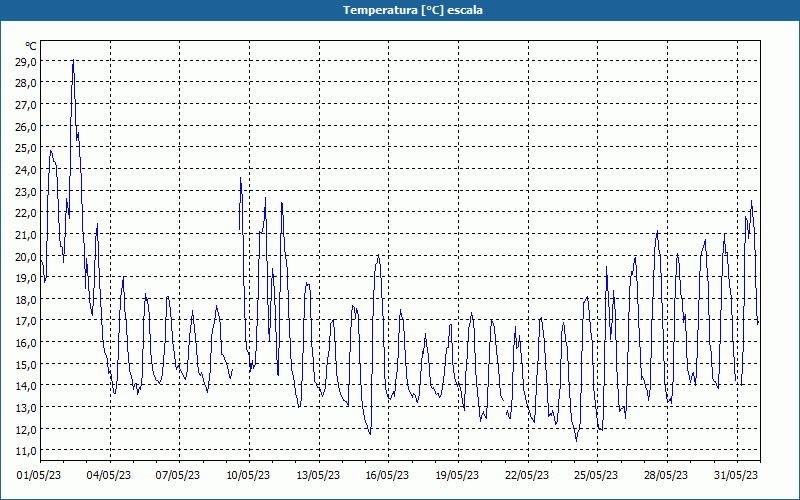Click the 19/05/23 date label

(457, 475)
